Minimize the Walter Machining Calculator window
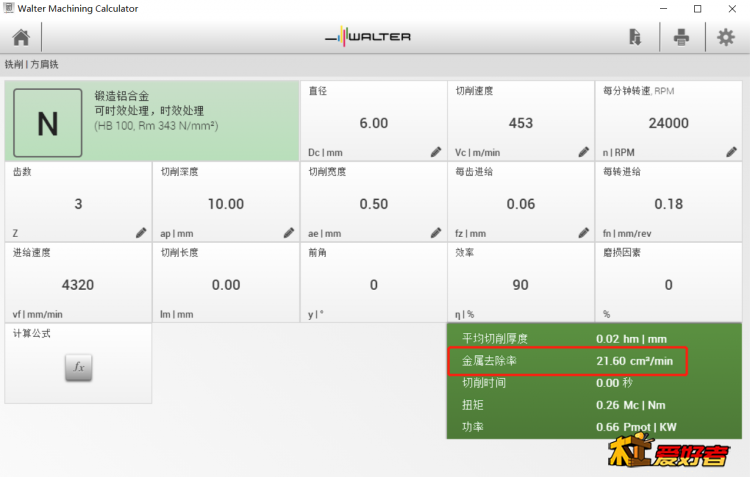This screenshot has width=750, height=477. point(663,9)
